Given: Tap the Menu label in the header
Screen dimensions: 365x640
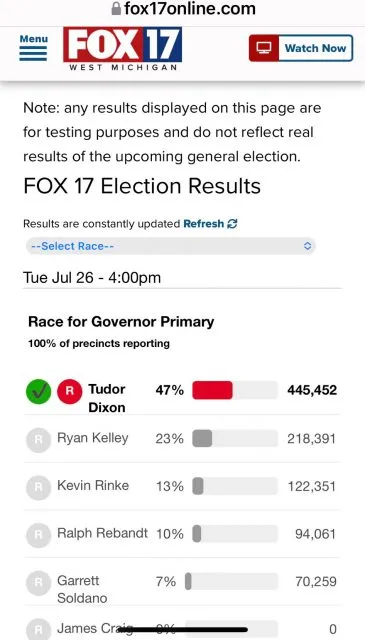Looking at the screenshot, I should click(33, 39).
